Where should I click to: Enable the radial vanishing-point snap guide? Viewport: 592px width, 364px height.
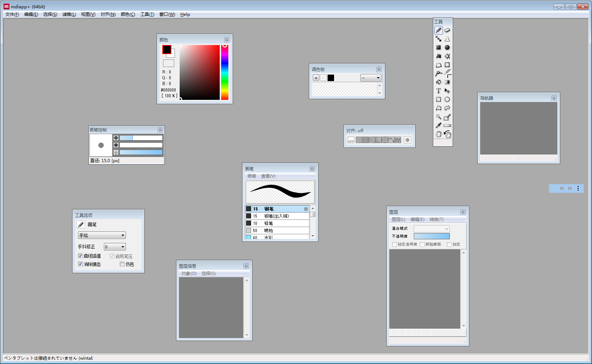(x=378, y=140)
